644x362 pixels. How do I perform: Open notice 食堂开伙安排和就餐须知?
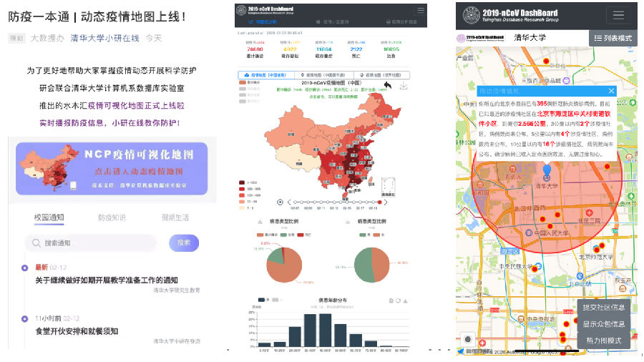[77, 331]
